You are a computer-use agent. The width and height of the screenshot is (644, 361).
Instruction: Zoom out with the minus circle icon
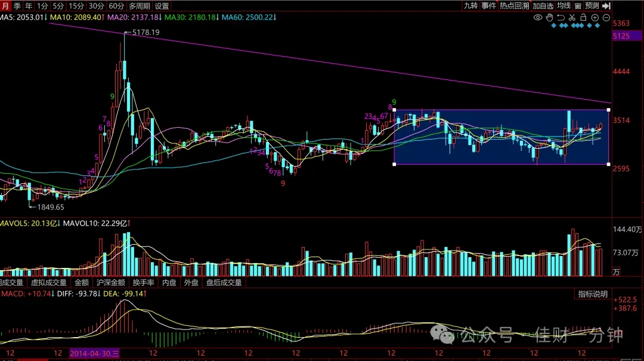(x=606, y=17)
